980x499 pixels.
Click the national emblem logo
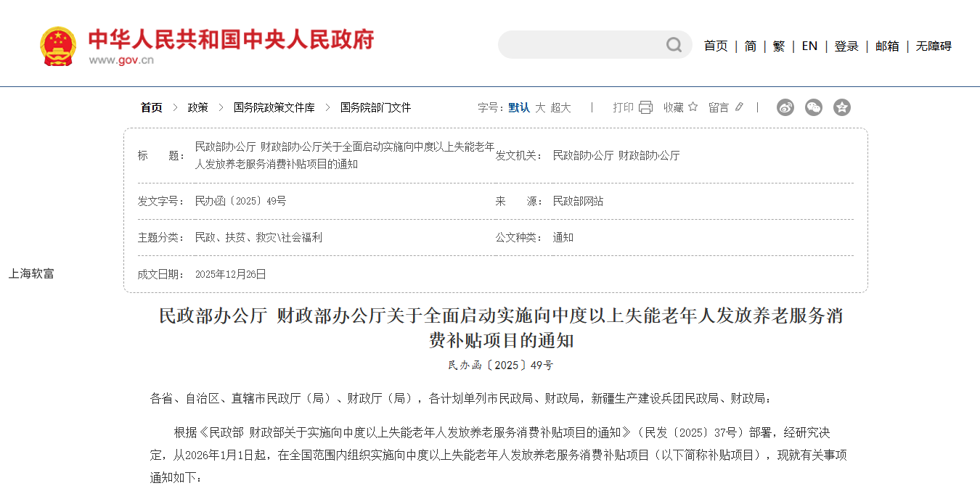[x=58, y=46]
